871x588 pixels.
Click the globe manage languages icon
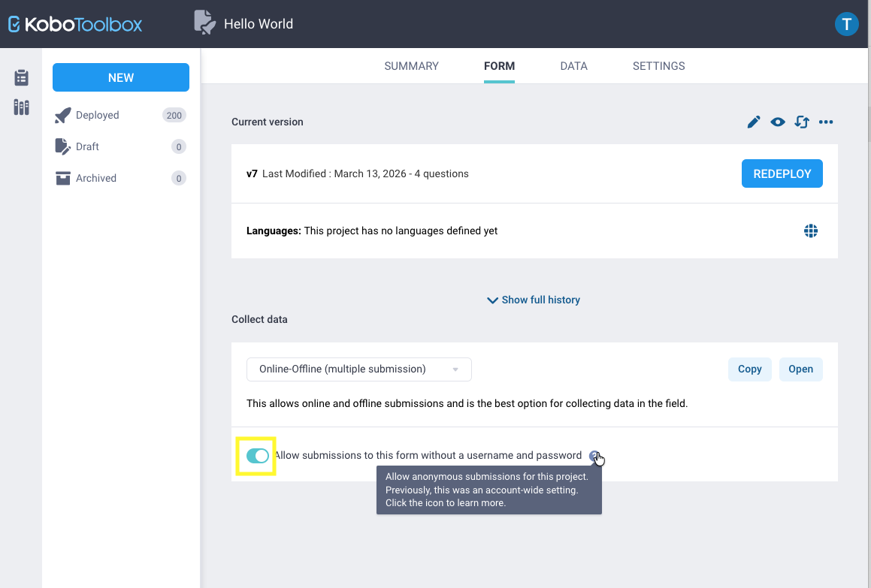click(811, 231)
